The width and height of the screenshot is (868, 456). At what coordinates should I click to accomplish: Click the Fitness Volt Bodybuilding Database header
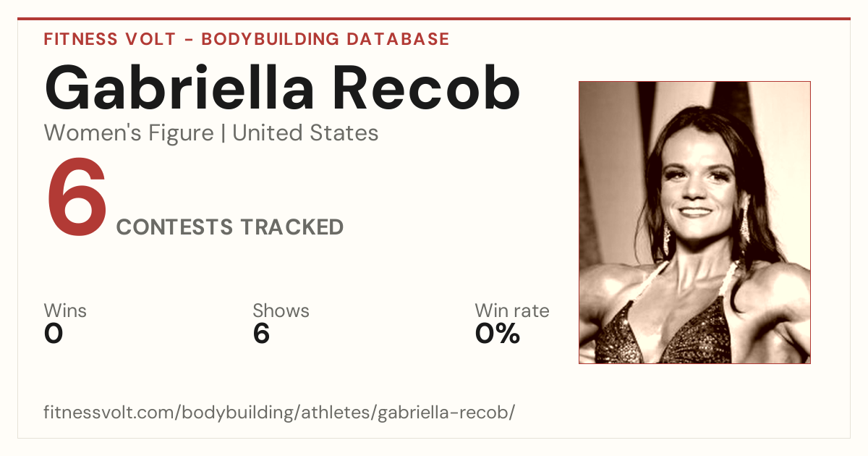(x=247, y=39)
